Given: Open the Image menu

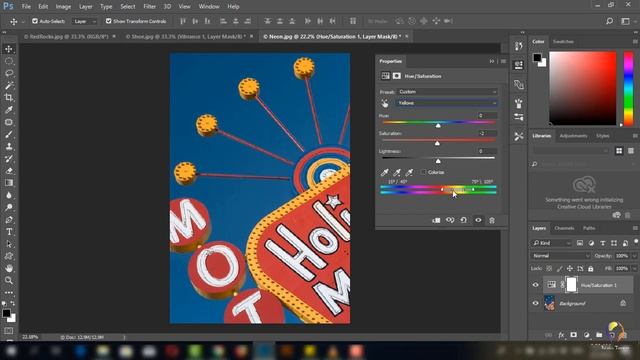Looking at the screenshot, I should click(63, 7).
